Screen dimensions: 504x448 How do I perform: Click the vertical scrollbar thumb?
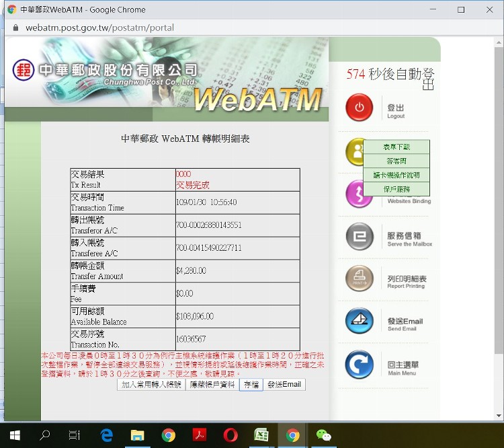[499, 200]
